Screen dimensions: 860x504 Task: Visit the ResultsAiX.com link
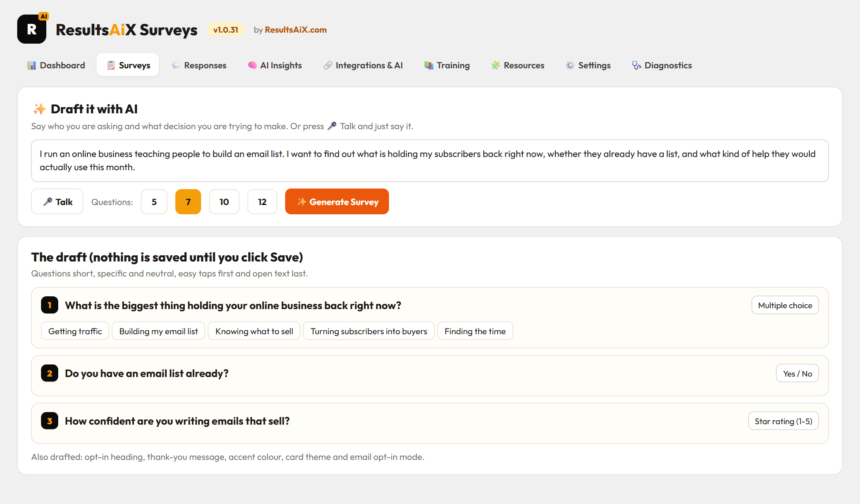295,30
